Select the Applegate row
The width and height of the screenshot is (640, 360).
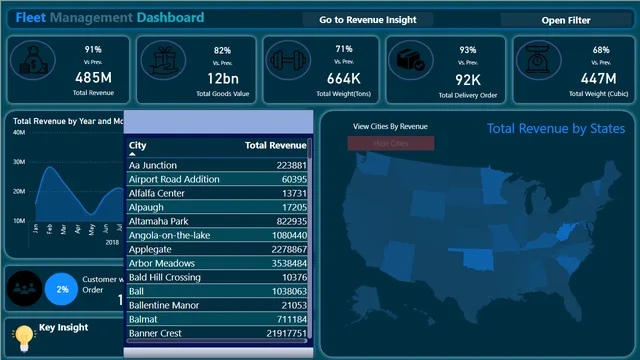point(218,249)
